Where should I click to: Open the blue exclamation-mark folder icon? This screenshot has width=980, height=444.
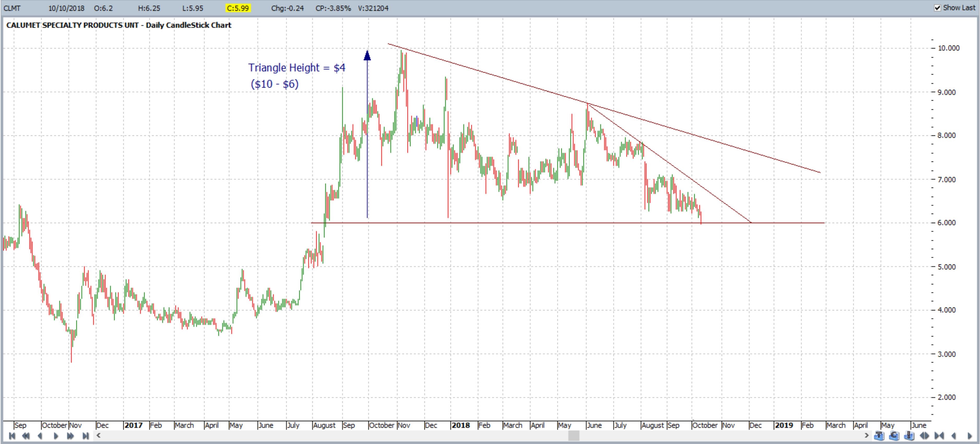(909, 436)
